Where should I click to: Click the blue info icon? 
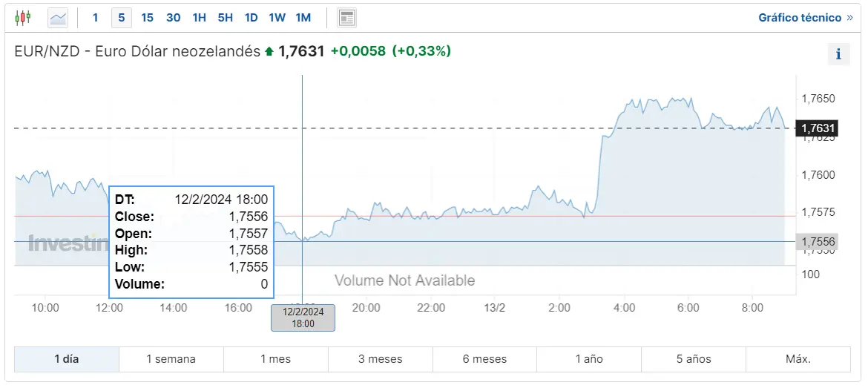pos(838,54)
